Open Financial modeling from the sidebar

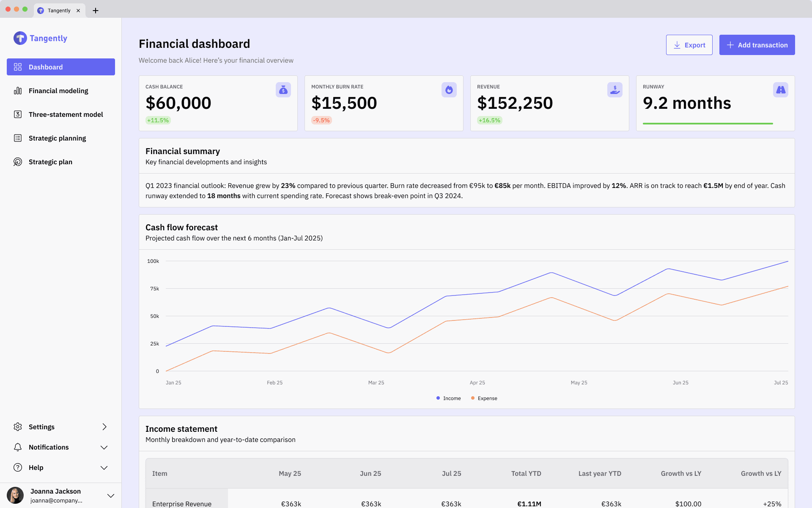pyautogui.click(x=58, y=91)
